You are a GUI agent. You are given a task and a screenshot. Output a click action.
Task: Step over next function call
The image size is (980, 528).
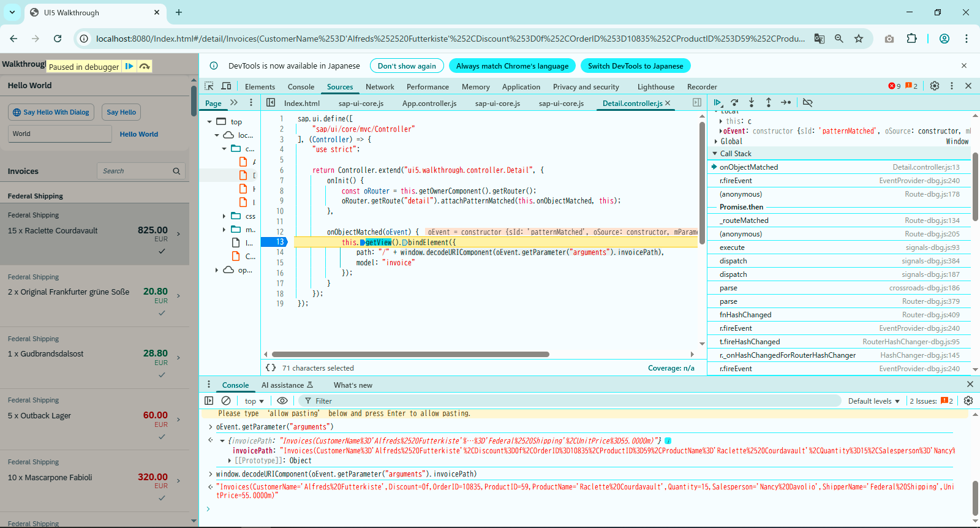[734, 102]
